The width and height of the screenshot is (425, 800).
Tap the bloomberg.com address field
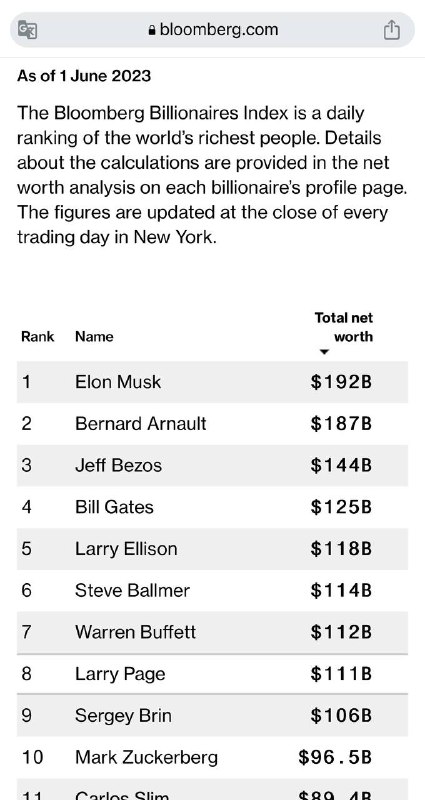click(212, 30)
